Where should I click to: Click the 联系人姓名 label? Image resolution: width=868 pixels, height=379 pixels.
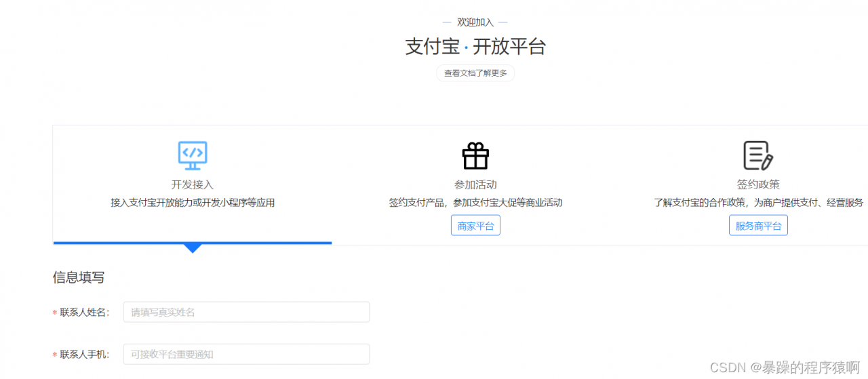point(84,313)
